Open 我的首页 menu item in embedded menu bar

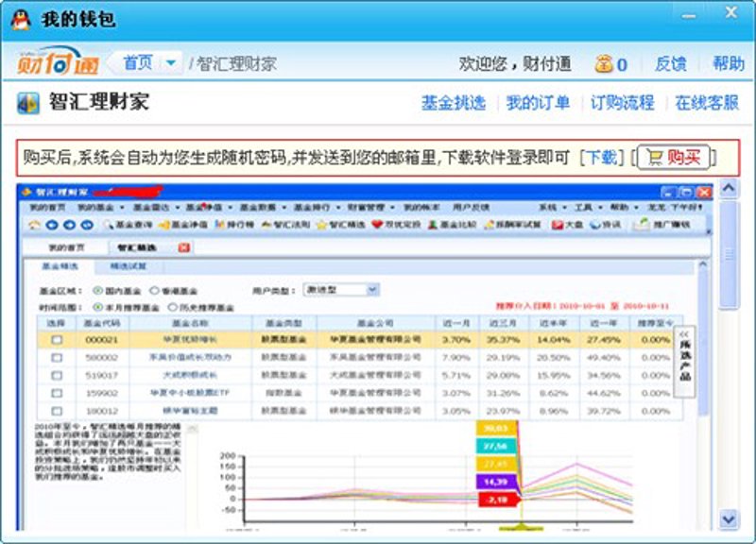(x=47, y=207)
